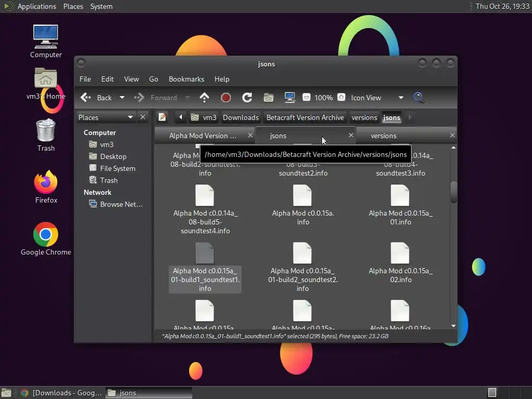Select Browse Network in the sidebar
Screen dimensions: 532x399
click(x=121, y=204)
